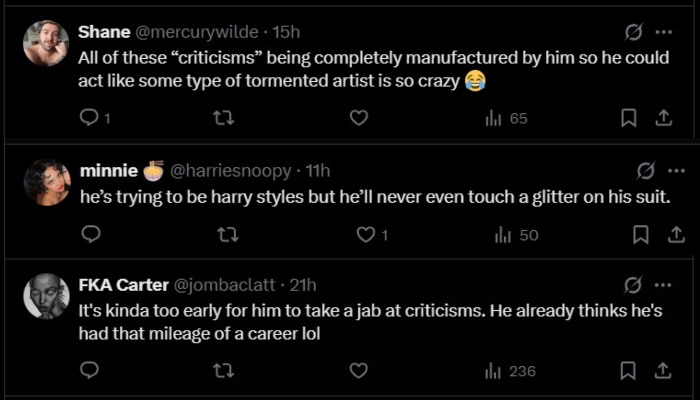Image resolution: width=700 pixels, height=400 pixels.
Task: Open Grok actions on Shane's tweet
Action: pyautogui.click(x=632, y=31)
